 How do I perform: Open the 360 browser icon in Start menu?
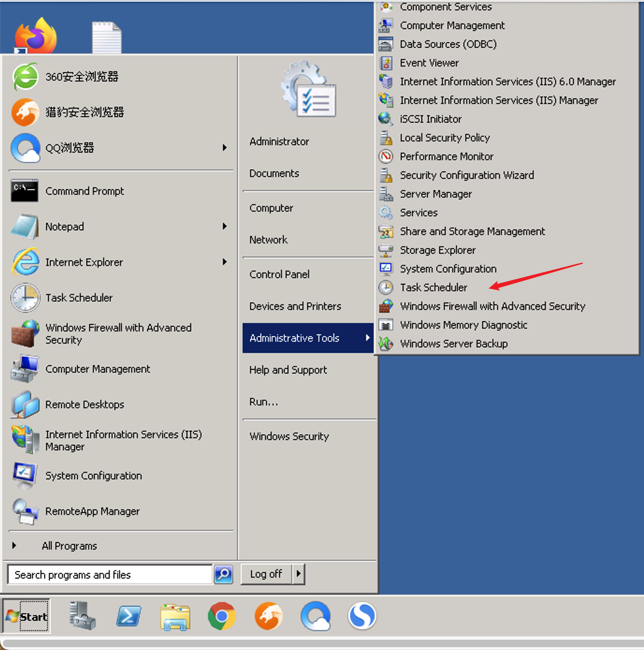point(25,76)
